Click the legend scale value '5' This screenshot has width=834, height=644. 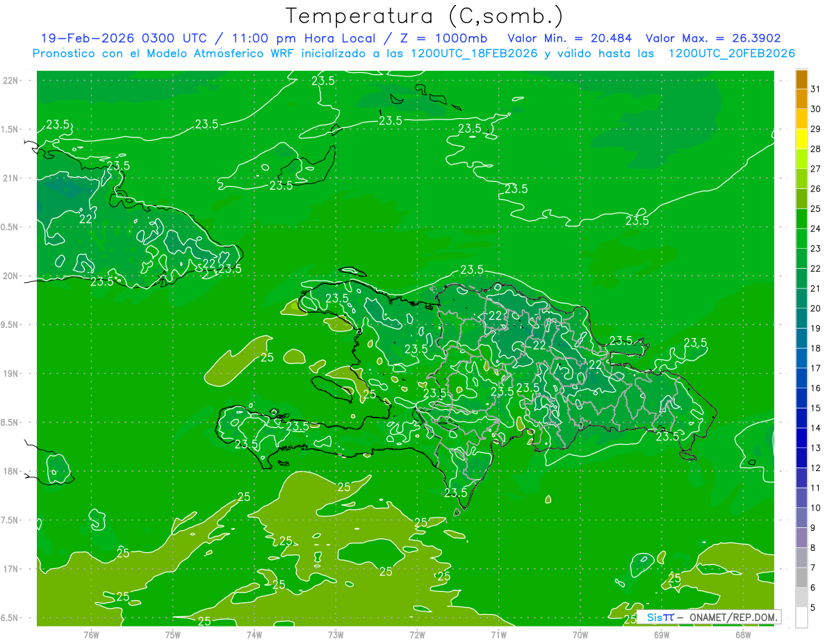pyautogui.click(x=813, y=608)
